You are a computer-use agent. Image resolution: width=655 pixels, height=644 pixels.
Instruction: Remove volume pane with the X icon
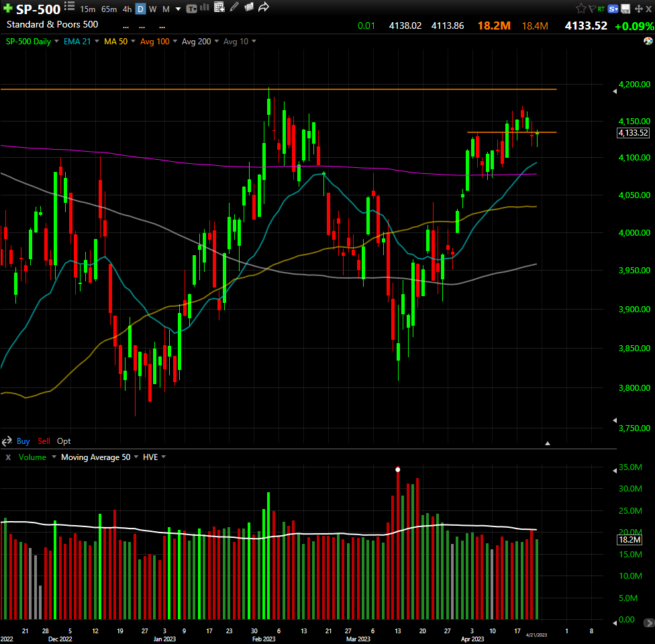8,457
